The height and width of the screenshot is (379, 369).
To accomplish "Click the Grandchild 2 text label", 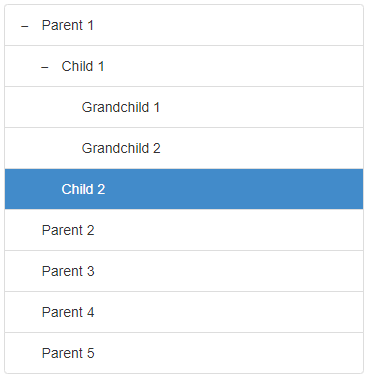I will tap(121, 148).
